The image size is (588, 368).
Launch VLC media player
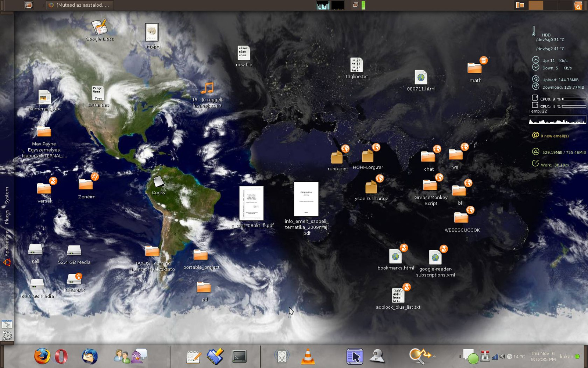308,356
